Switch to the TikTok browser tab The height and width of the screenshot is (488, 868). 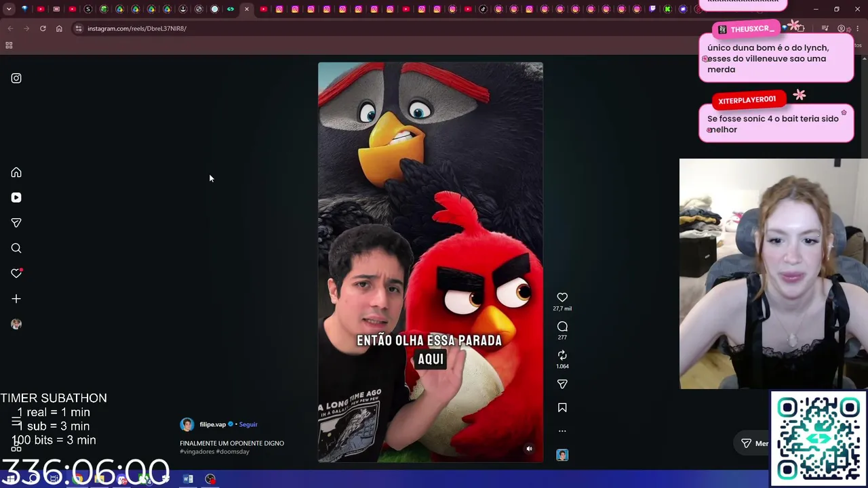[484, 9]
